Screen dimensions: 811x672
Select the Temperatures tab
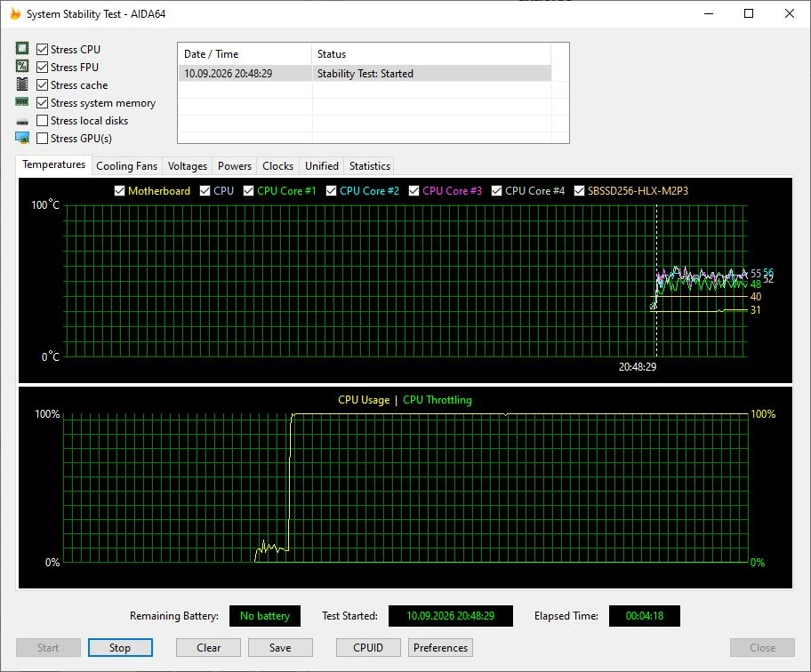(53, 164)
